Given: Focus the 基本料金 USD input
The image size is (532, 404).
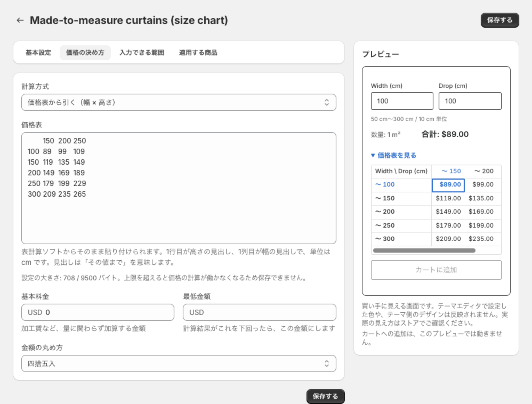Looking at the screenshot, I should pyautogui.click(x=98, y=312).
